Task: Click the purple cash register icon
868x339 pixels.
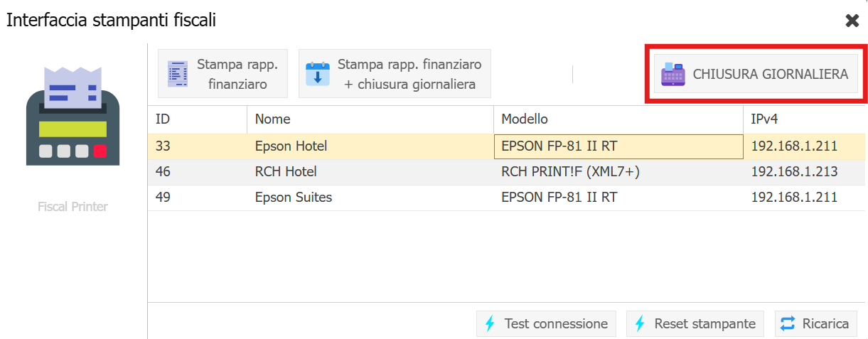Action: [673, 74]
